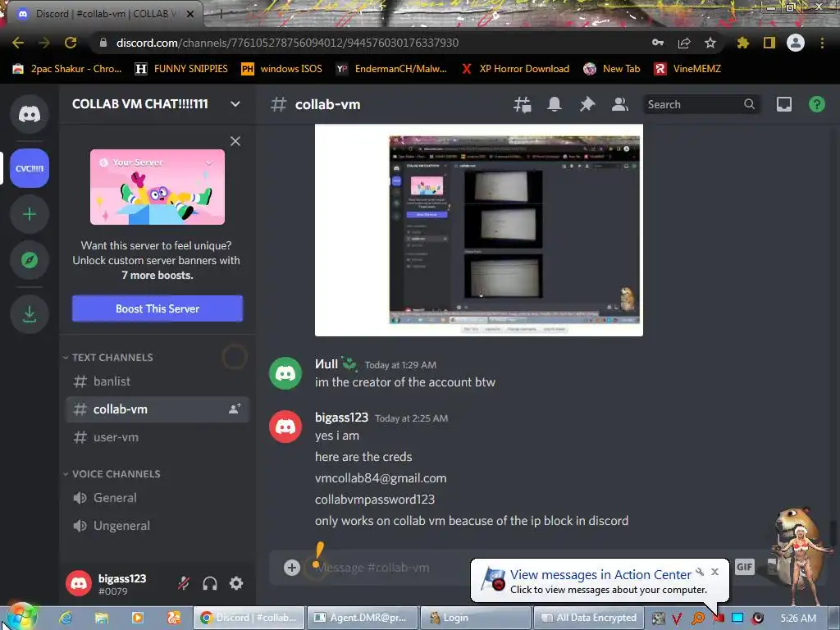Screen dimensions: 840x630
Task: Open Chrome profile avatar
Action: point(796,43)
